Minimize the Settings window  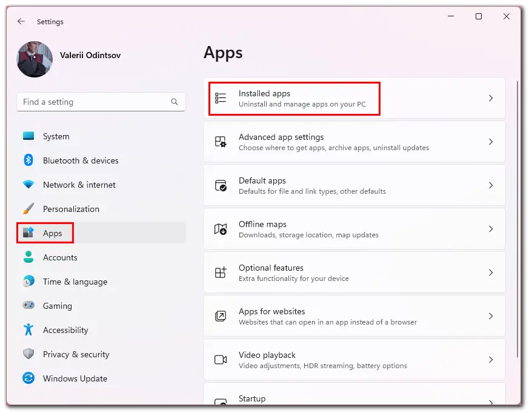coord(451,16)
